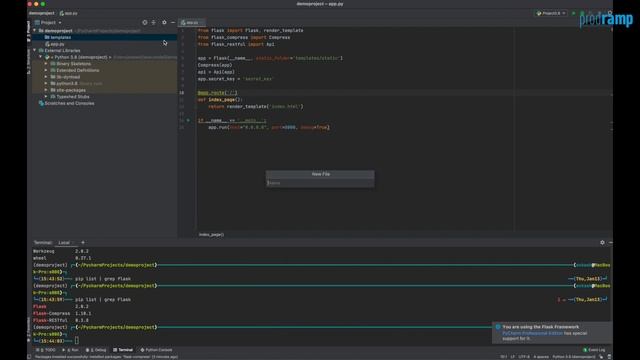Click Flask-Compress row in terminal output
640x360 pixels.
pyautogui.click(x=62, y=313)
